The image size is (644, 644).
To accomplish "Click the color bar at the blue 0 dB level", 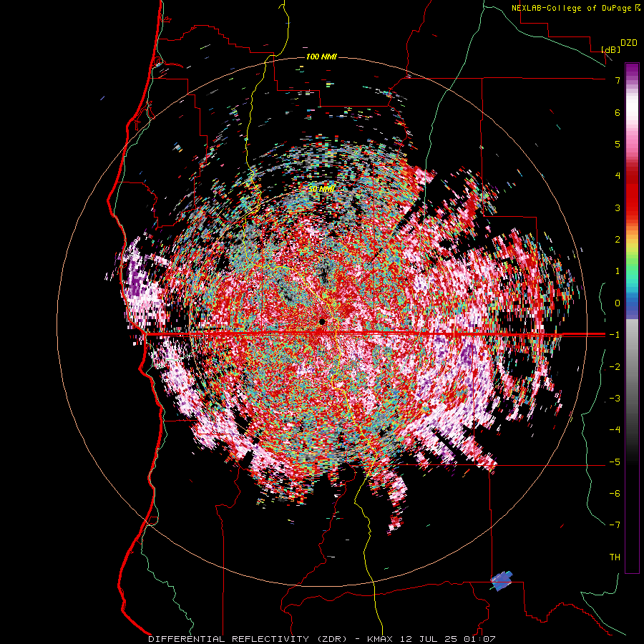I will tap(632, 303).
